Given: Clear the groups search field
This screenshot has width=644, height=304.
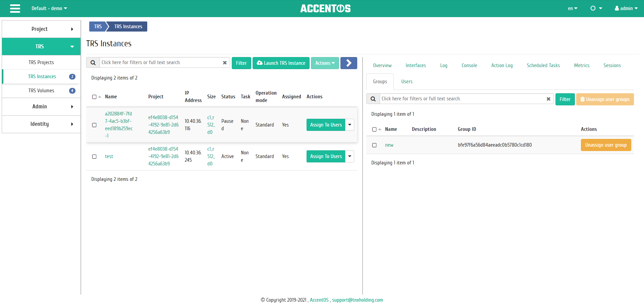Looking at the screenshot, I should 548,99.
